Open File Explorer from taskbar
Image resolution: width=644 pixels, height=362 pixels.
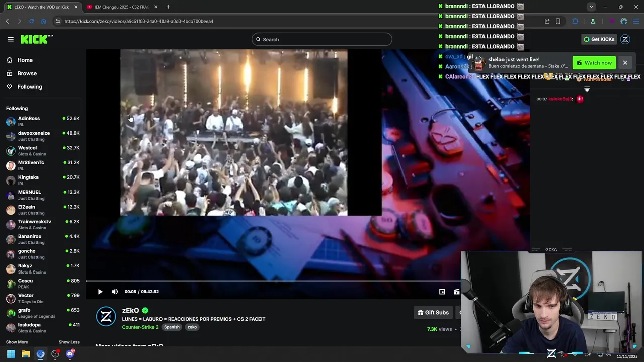click(x=26, y=354)
